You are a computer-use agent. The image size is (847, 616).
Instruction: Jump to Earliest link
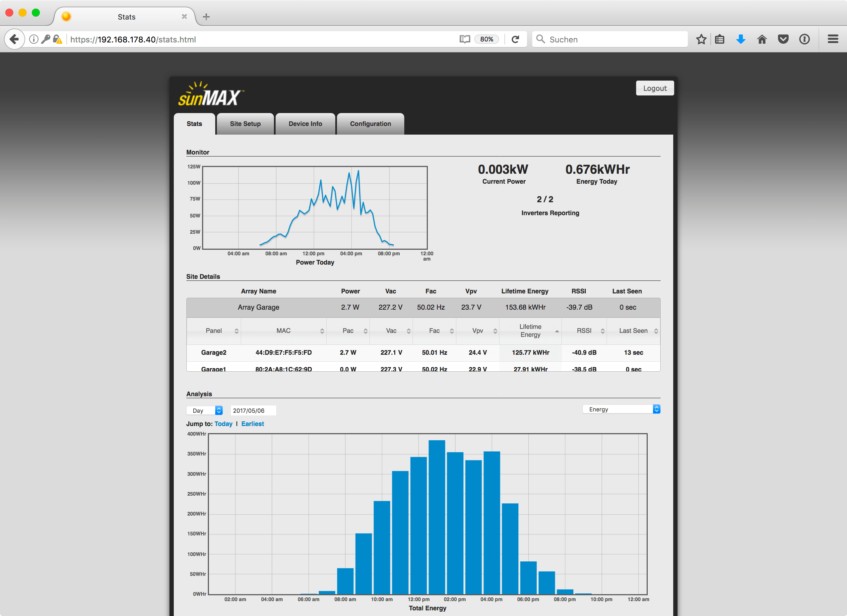[x=252, y=424]
